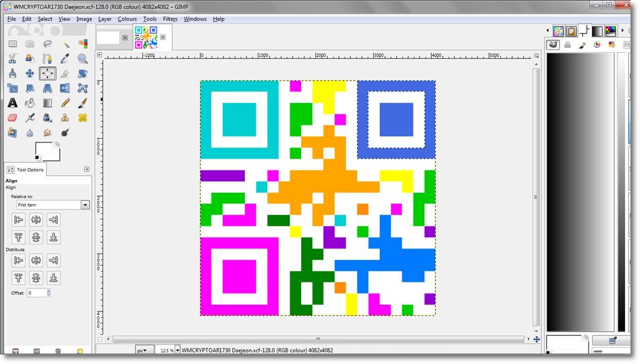Activate the Rotate tool
This screenshot has height=364, width=640.
coord(82,73)
